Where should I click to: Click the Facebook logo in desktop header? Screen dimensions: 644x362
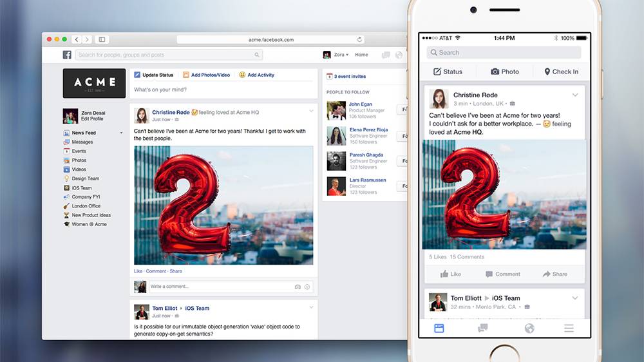(67, 55)
